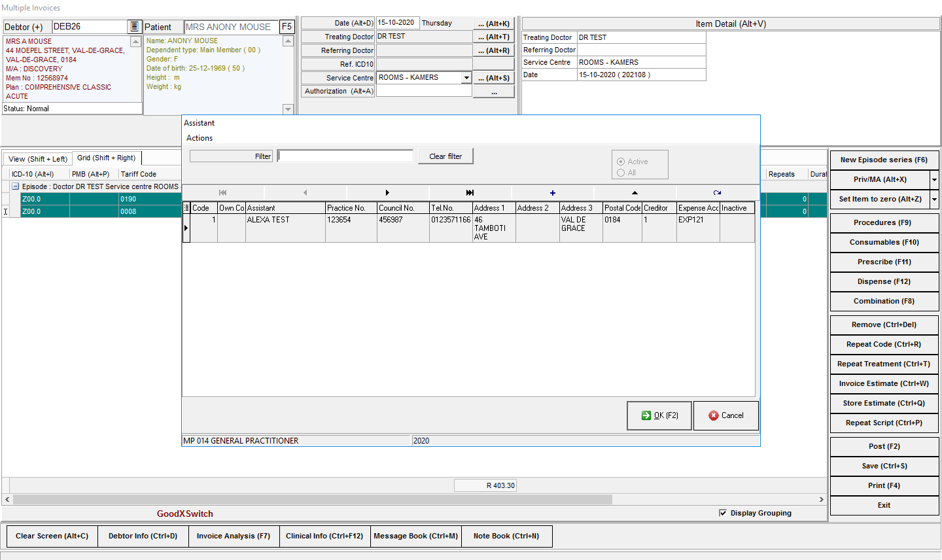Open the Service Centre dropdown

(x=466, y=78)
